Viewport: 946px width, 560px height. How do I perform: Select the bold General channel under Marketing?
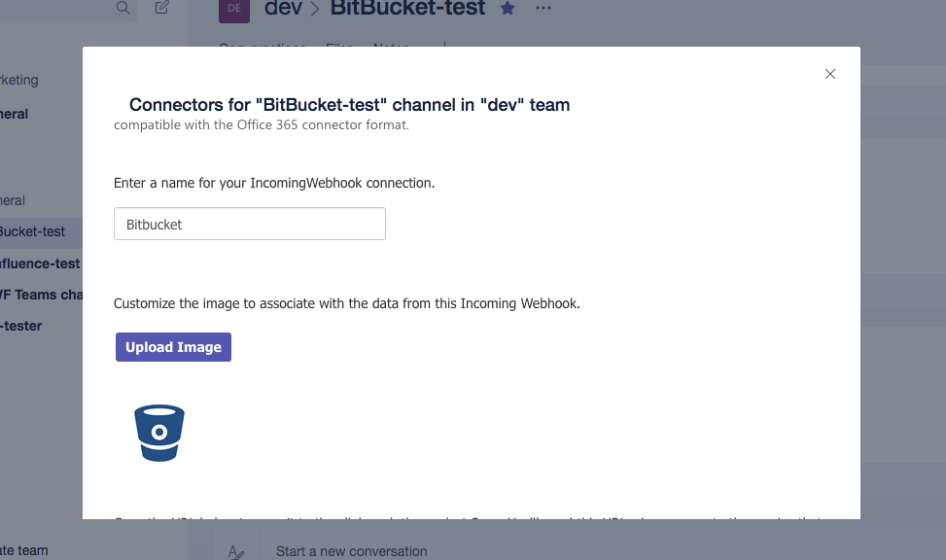[15, 114]
